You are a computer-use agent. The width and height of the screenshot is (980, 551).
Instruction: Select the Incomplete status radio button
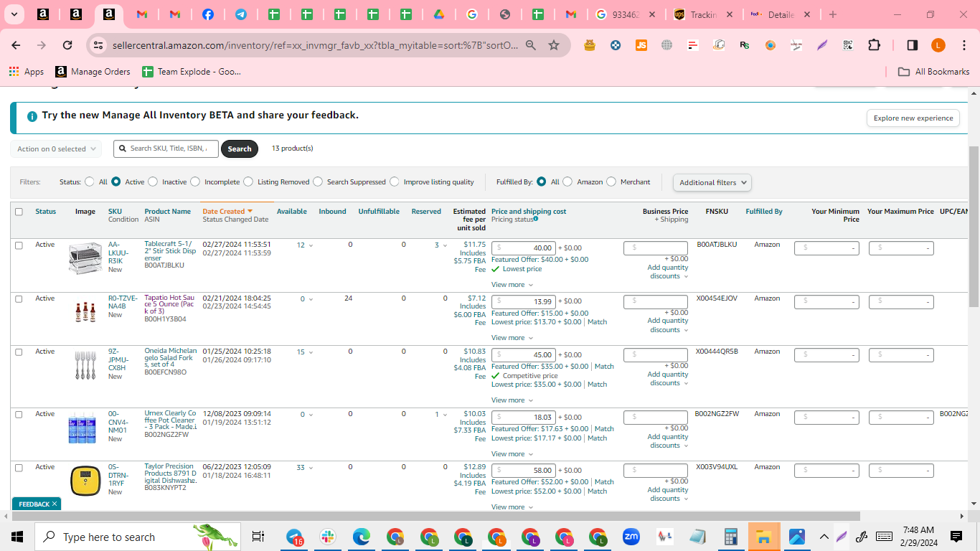[x=195, y=182]
